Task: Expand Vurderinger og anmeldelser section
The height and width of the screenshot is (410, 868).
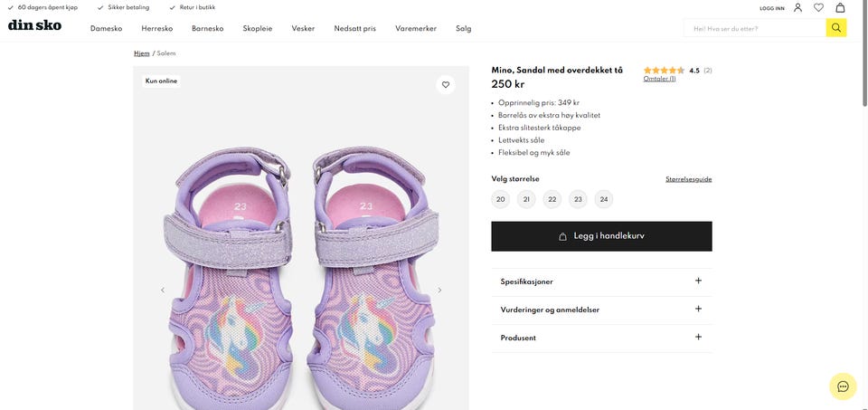Action: 602,310
